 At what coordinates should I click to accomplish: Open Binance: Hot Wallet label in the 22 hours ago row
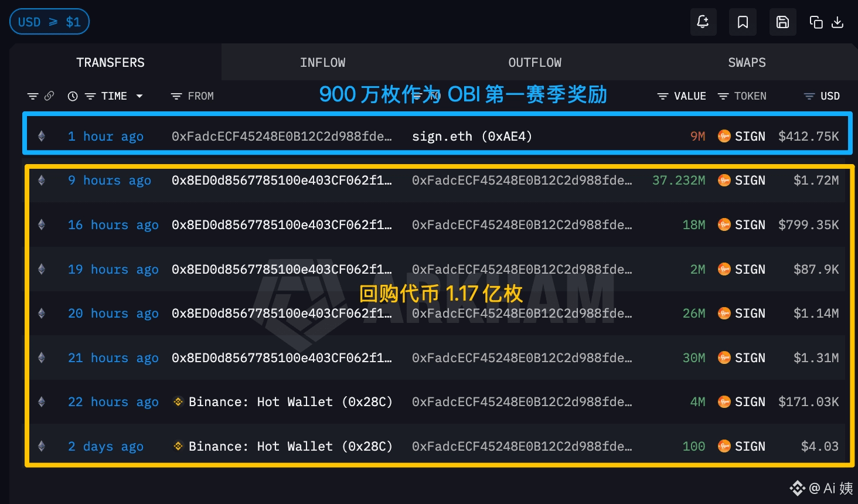click(290, 401)
